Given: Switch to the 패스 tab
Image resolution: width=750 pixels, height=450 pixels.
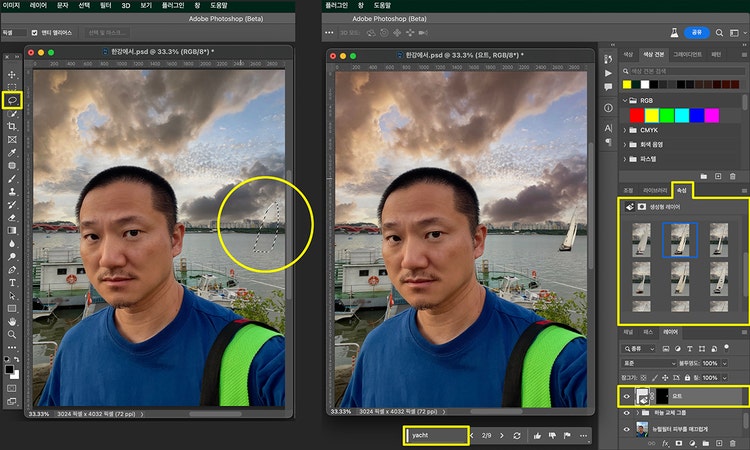Looking at the screenshot, I should click(648, 331).
